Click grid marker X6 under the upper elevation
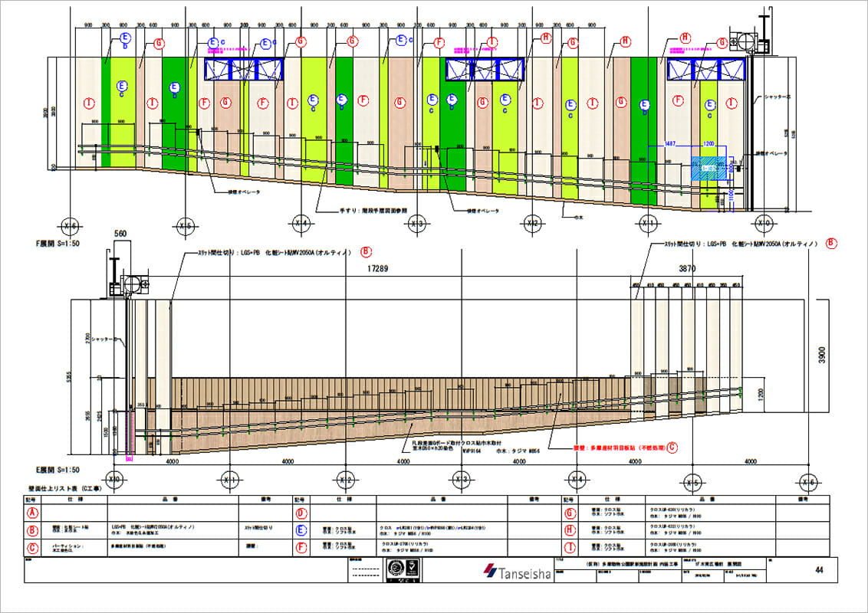The image size is (868, 613). click(x=70, y=225)
